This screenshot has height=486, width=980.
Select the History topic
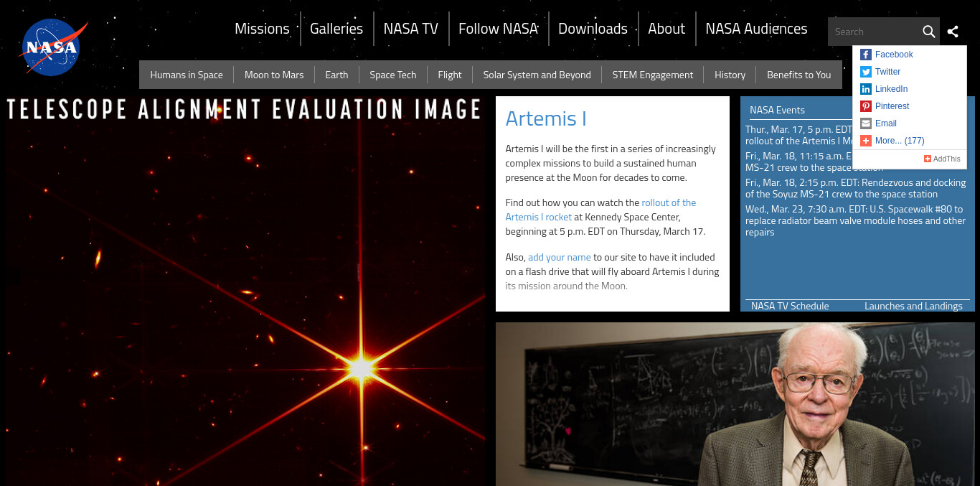730,75
